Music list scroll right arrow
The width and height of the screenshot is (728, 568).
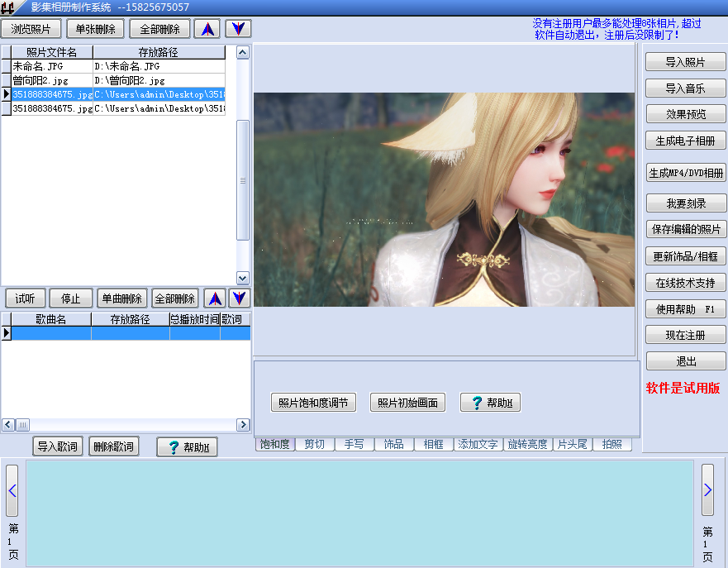click(x=243, y=424)
